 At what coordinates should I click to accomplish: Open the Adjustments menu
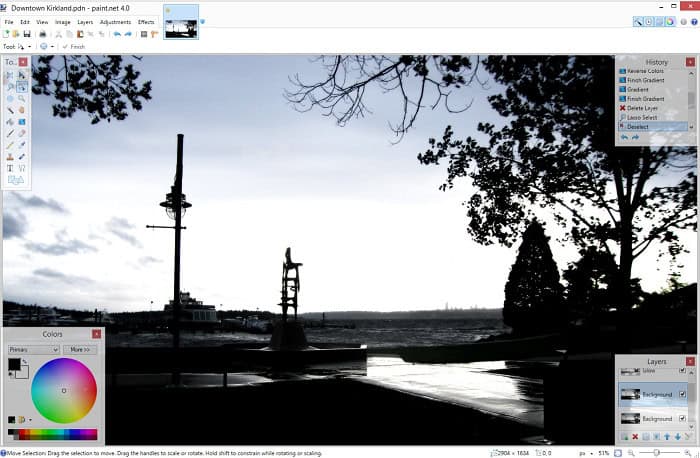pos(115,22)
